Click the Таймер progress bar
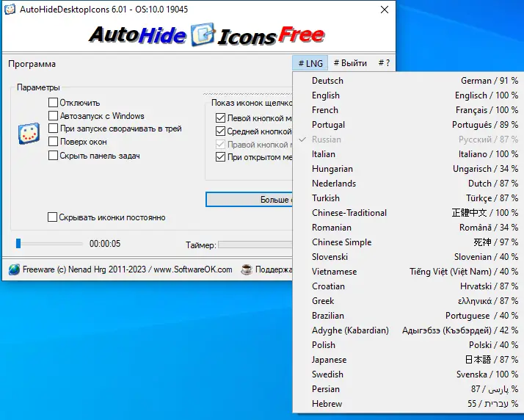The image size is (524, 420). point(255,245)
